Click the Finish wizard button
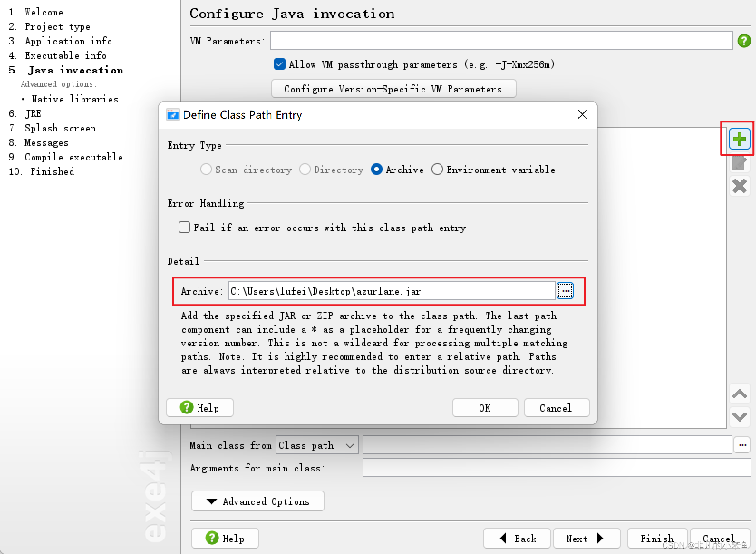 coord(657,539)
